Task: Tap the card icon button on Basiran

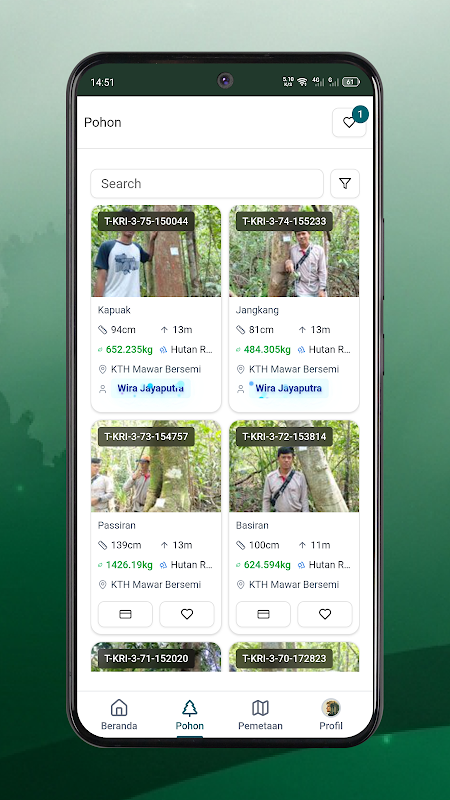Action: 263,614
